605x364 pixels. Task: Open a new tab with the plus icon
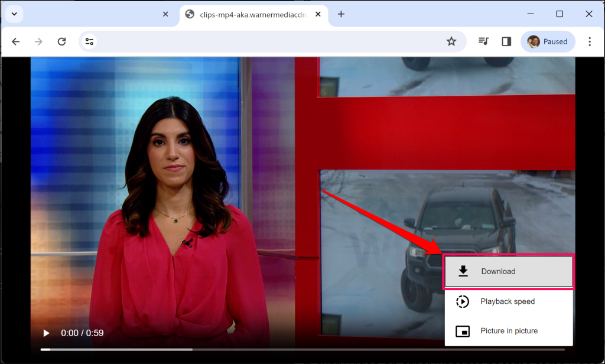pyautogui.click(x=341, y=14)
